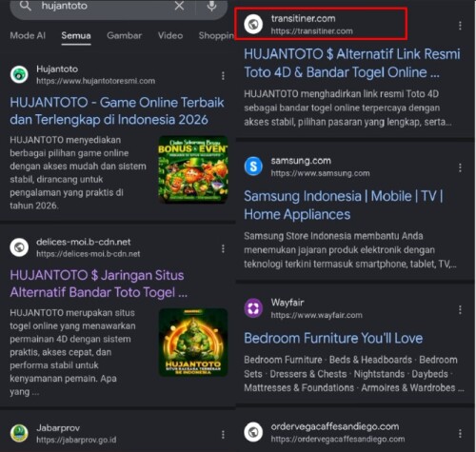The width and height of the screenshot is (476, 452).
Task: Click the ordervegacaffesandiego.com globe favicon
Action: (253, 432)
